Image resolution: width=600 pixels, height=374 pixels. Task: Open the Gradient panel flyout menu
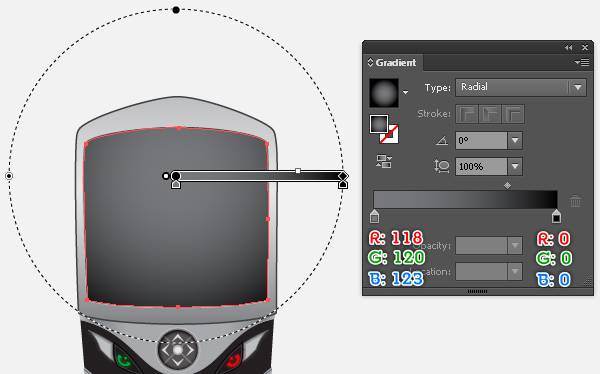pyautogui.click(x=582, y=62)
